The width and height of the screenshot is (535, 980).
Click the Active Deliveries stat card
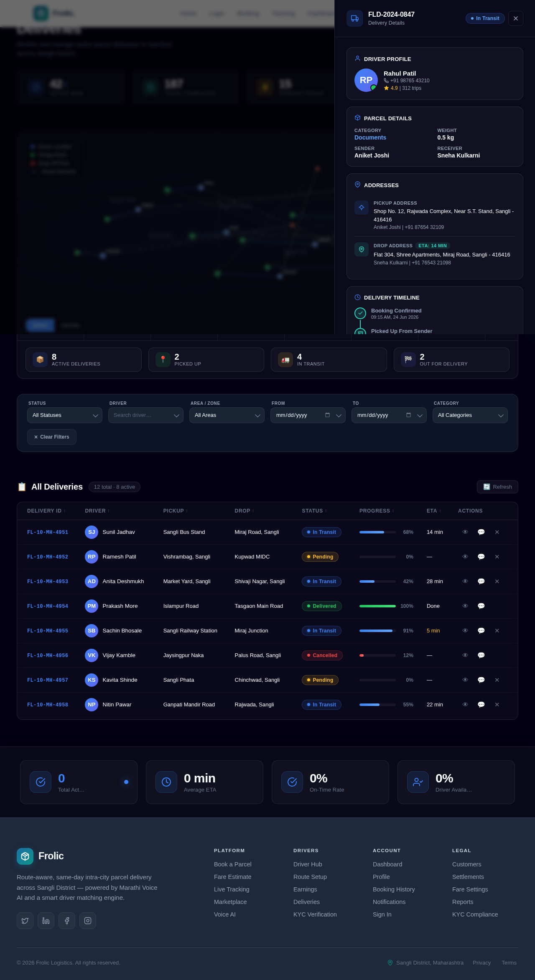point(84,360)
